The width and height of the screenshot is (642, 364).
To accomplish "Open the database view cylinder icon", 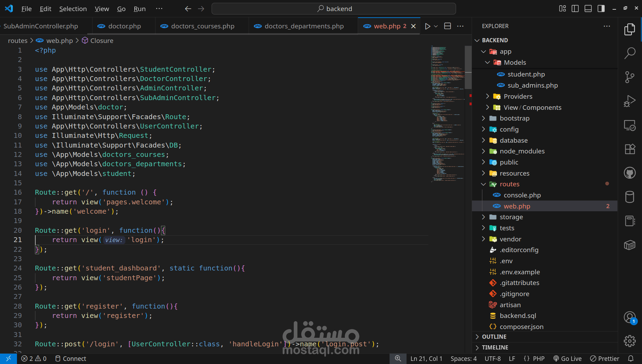I will pos(630,197).
